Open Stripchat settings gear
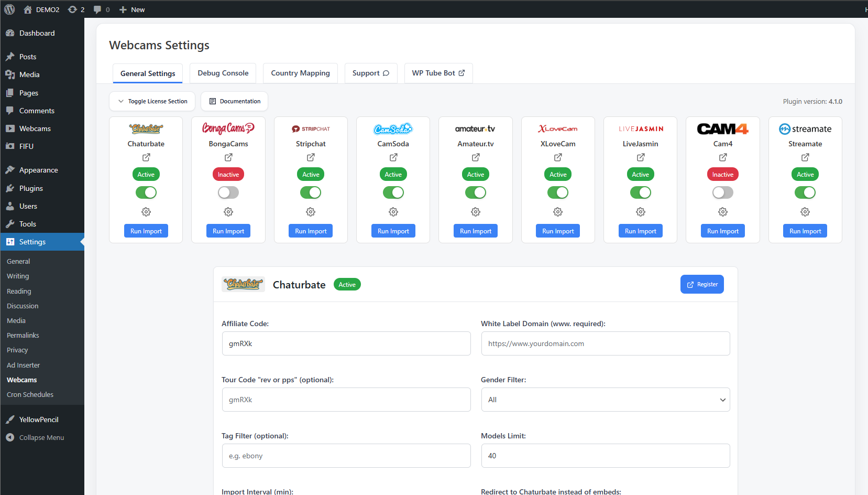868x495 pixels. click(x=311, y=212)
